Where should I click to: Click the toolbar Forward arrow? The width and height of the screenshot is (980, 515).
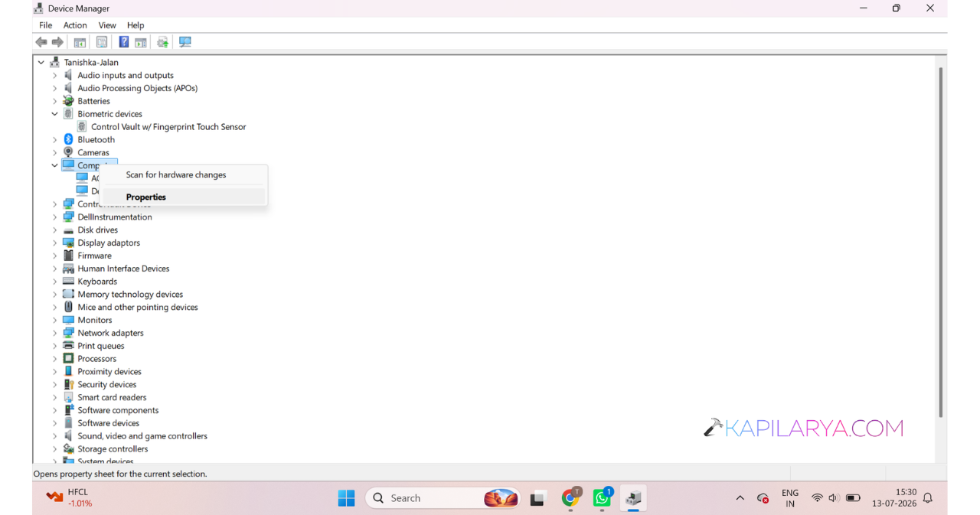point(57,42)
